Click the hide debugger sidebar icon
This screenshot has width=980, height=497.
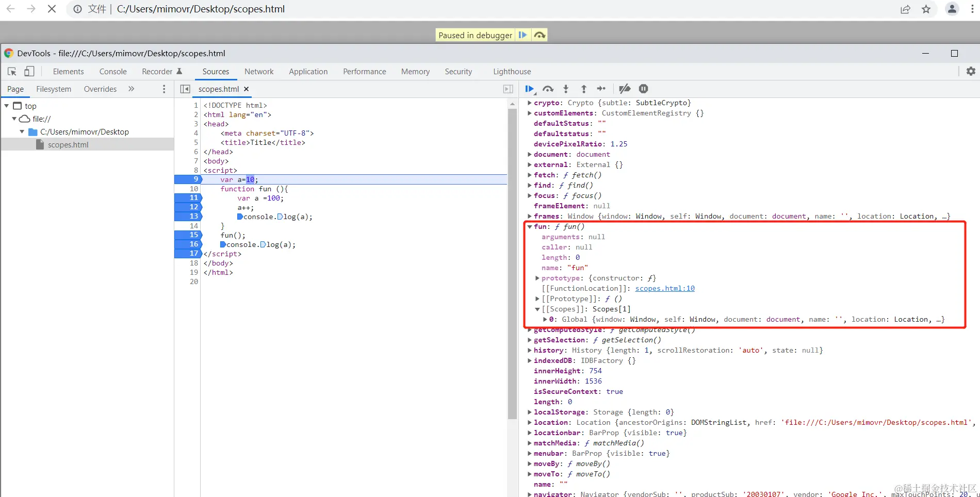click(508, 89)
